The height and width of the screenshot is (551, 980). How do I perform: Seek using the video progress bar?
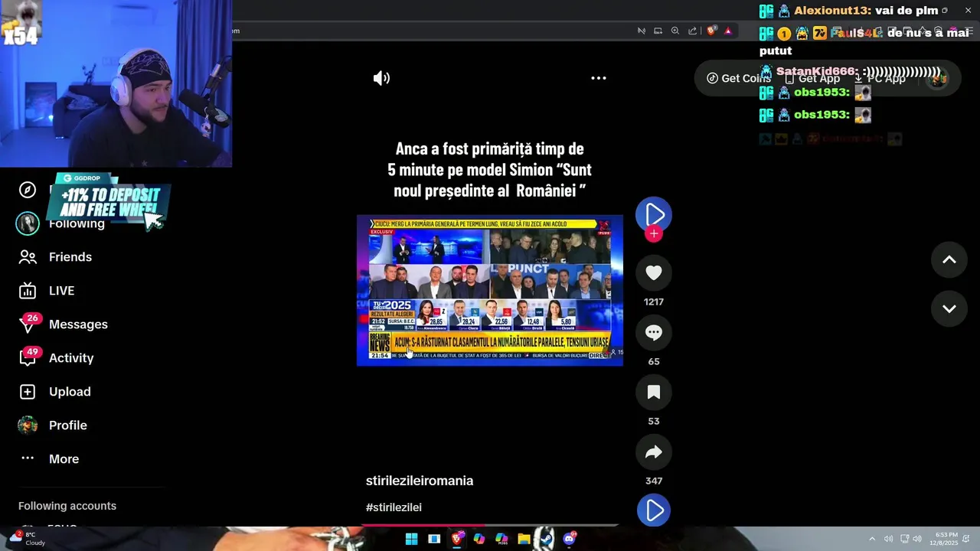click(x=490, y=525)
